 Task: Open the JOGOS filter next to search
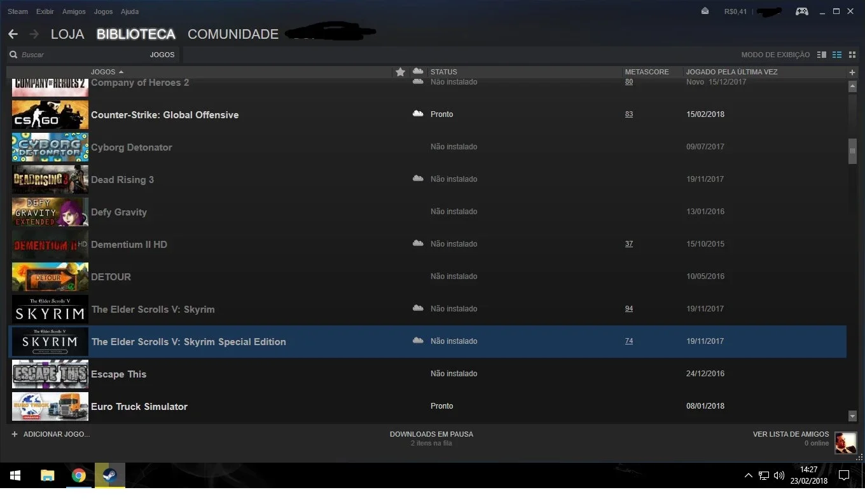(x=162, y=55)
